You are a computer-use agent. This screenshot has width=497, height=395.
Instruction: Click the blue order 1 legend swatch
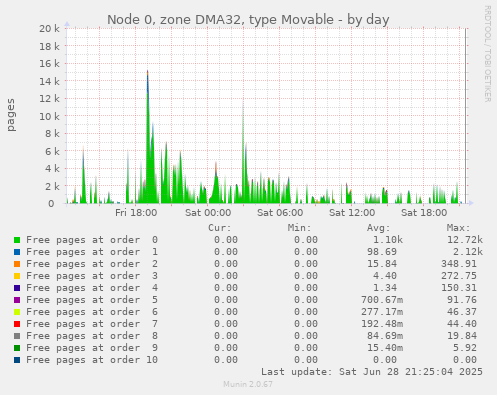click(17, 252)
